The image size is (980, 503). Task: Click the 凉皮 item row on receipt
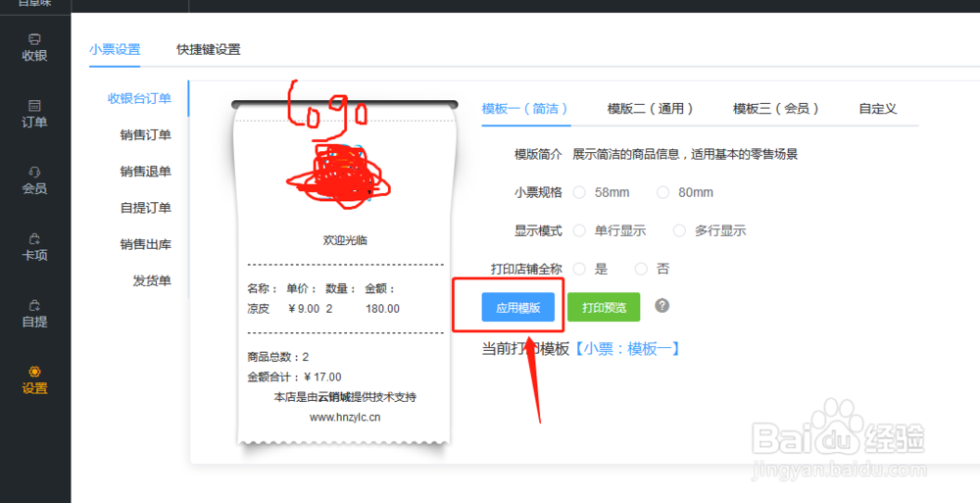323,309
